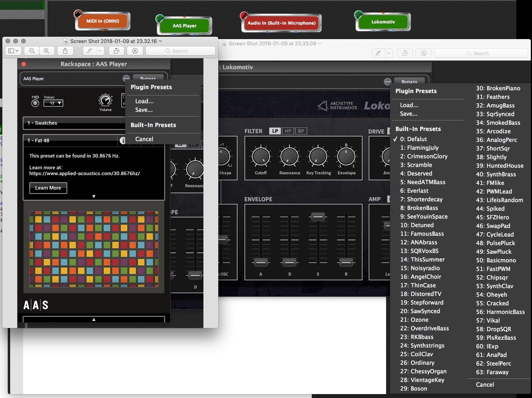This screenshot has width=532, height=398.
Task: Click the envelope S slider handle
Action: tap(318, 216)
